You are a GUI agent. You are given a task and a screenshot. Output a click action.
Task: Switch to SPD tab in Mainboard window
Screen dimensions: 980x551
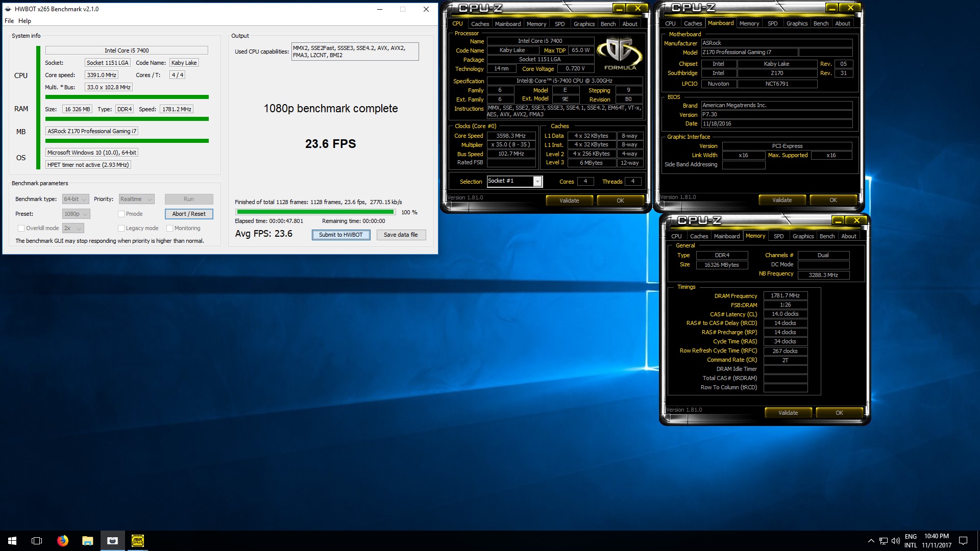pos(772,23)
